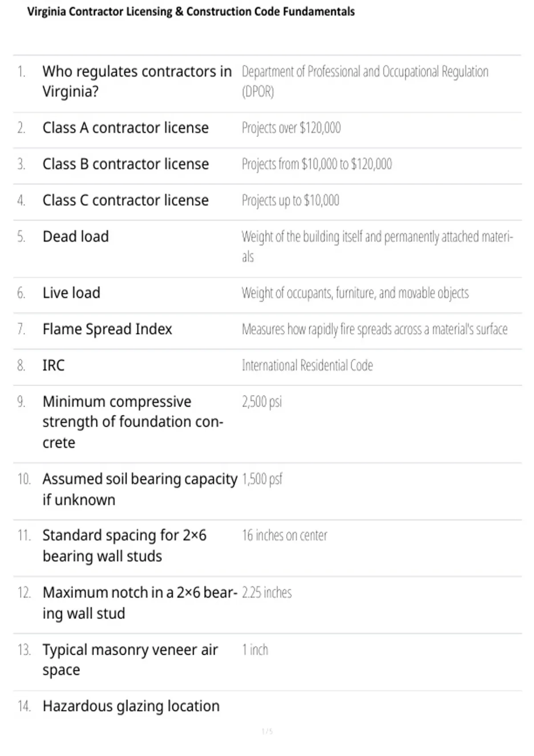
Task: Click the '2.25 inches' definition
Action: pos(267,593)
